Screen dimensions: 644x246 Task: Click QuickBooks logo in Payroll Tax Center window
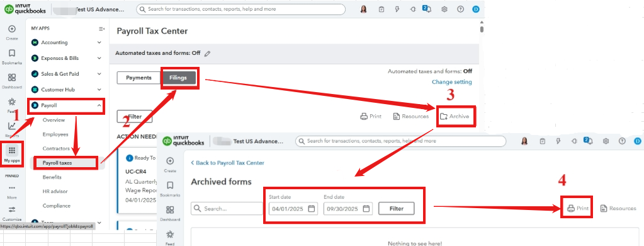click(x=25, y=9)
